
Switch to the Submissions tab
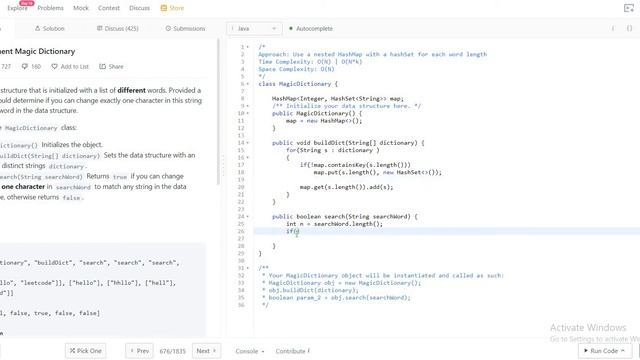[185, 29]
